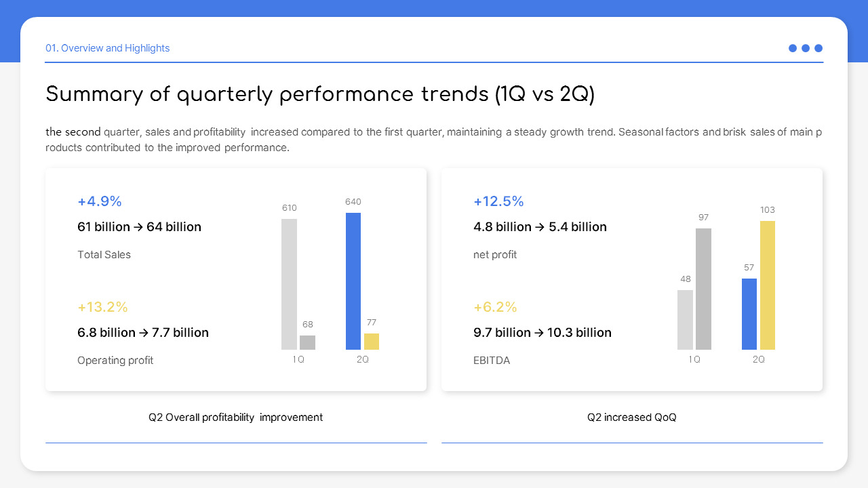This screenshot has height=488, width=868.
Task: Select the 'Q2 Overall profitability improvement' caption
Action: (x=235, y=417)
